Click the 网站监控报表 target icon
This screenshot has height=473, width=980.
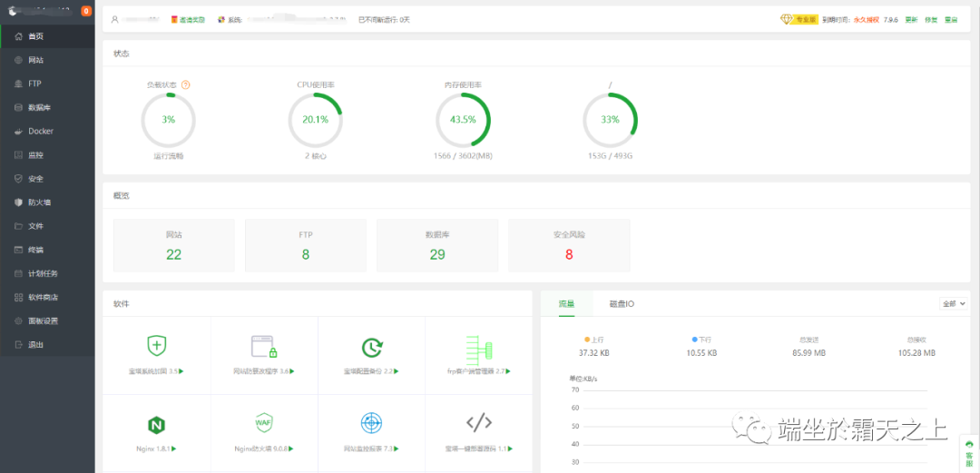[370, 423]
